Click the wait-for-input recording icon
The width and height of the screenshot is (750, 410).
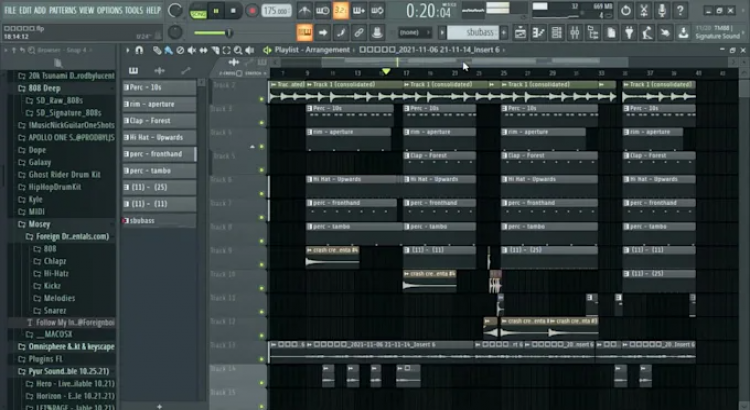(322, 10)
